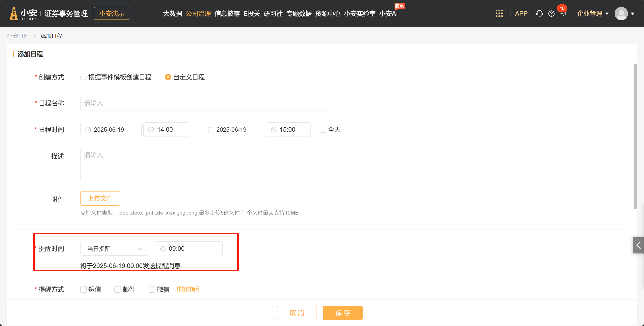
Task: Open the 当日提醒 dropdown
Action: click(x=114, y=248)
